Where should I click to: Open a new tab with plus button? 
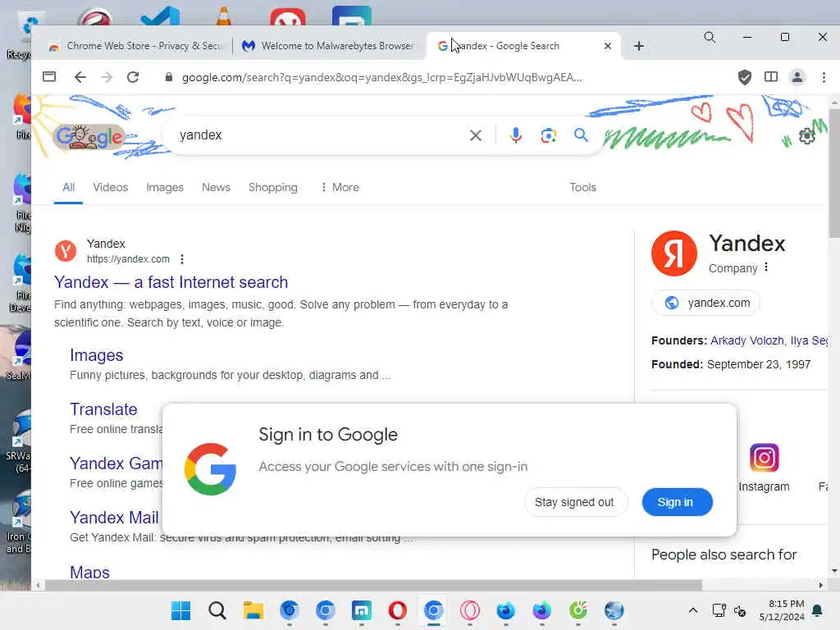click(x=638, y=46)
